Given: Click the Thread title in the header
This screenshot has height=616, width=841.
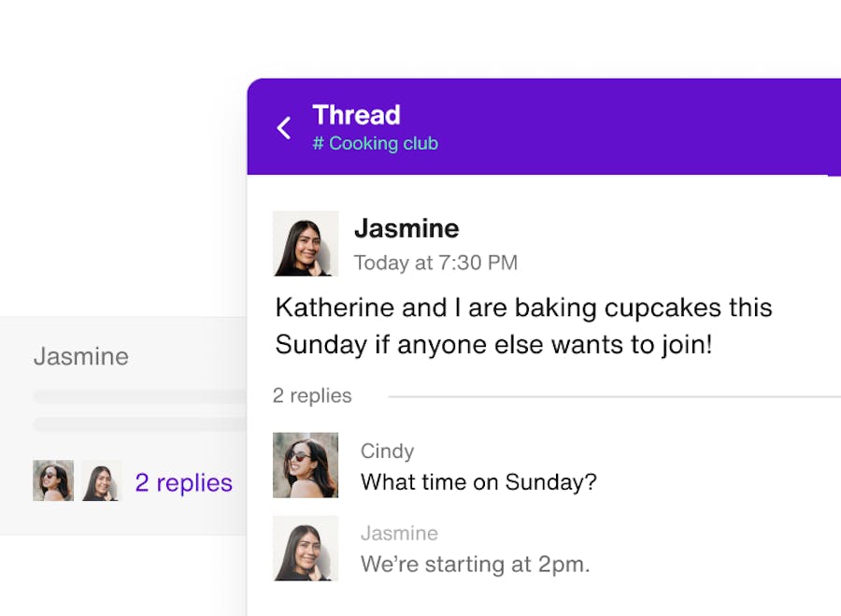Looking at the screenshot, I should coord(356,115).
